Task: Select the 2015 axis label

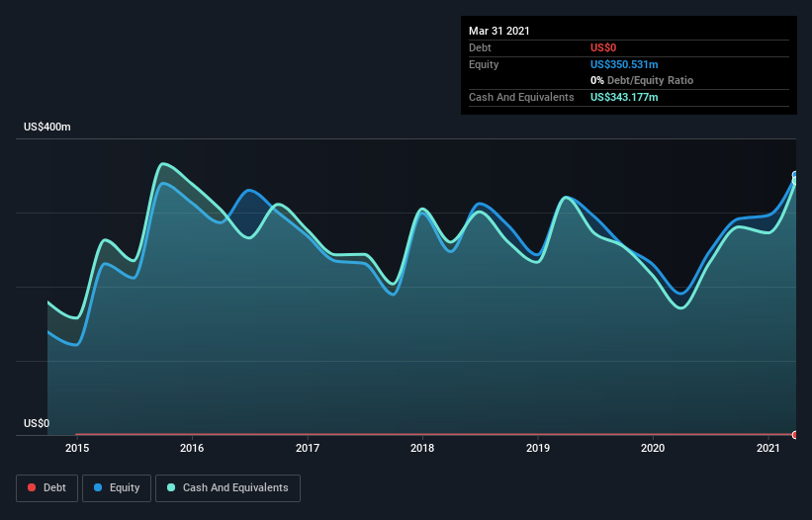Action: pos(77,448)
